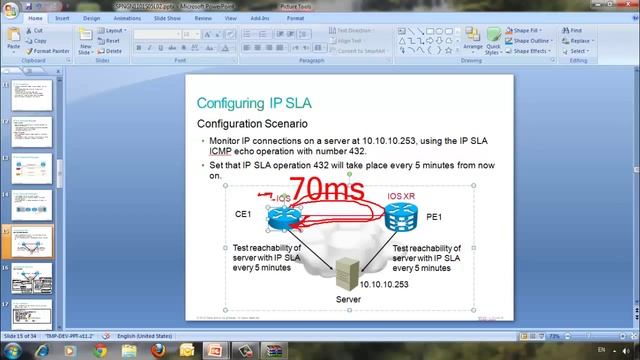The height and width of the screenshot is (360, 640).
Task: Click the zoom out minus button
Action: (567, 336)
